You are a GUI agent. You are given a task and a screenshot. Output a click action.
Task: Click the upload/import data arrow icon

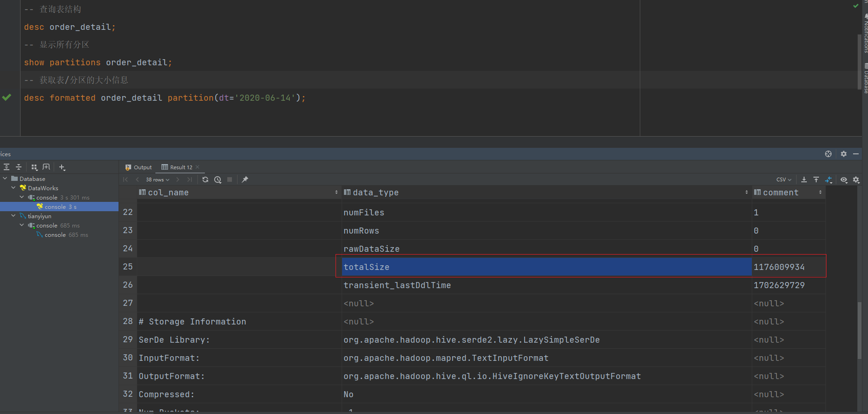816,179
